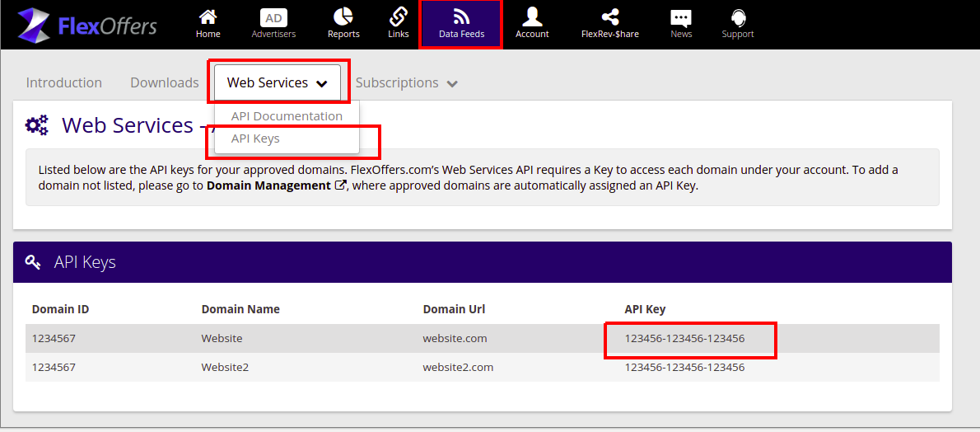Switch to the Downloads tab
This screenshot has height=432, width=980.
point(165,82)
